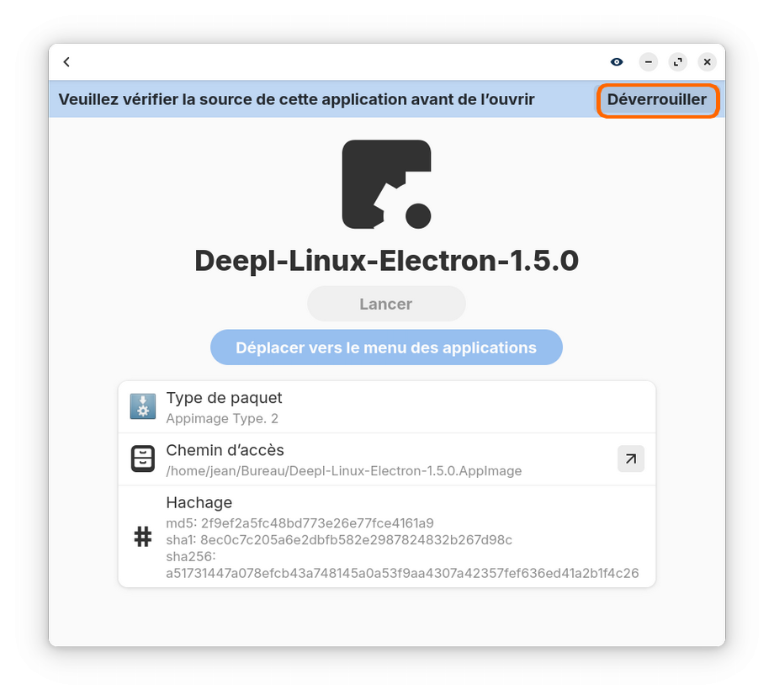Image resolution: width=774 pixels, height=700 pixels.
Task: Toggle the eye visibility icon in header
Action: tap(617, 61)
